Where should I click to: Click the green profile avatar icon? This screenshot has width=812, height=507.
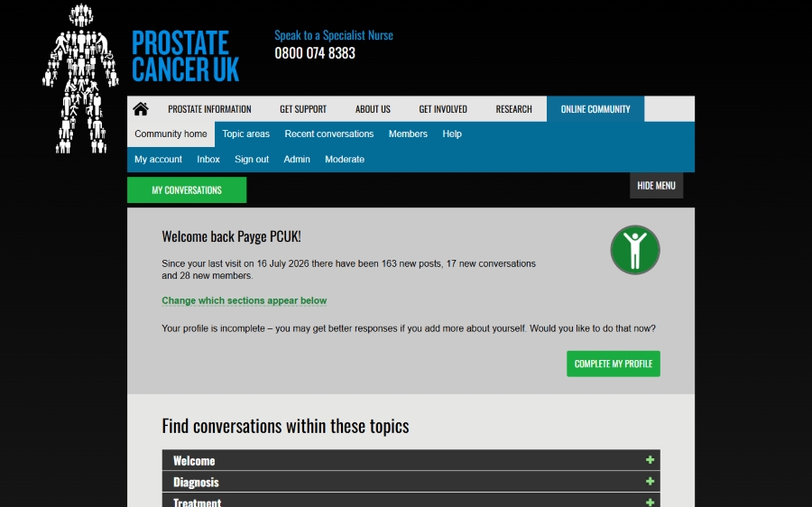point(635,250)
